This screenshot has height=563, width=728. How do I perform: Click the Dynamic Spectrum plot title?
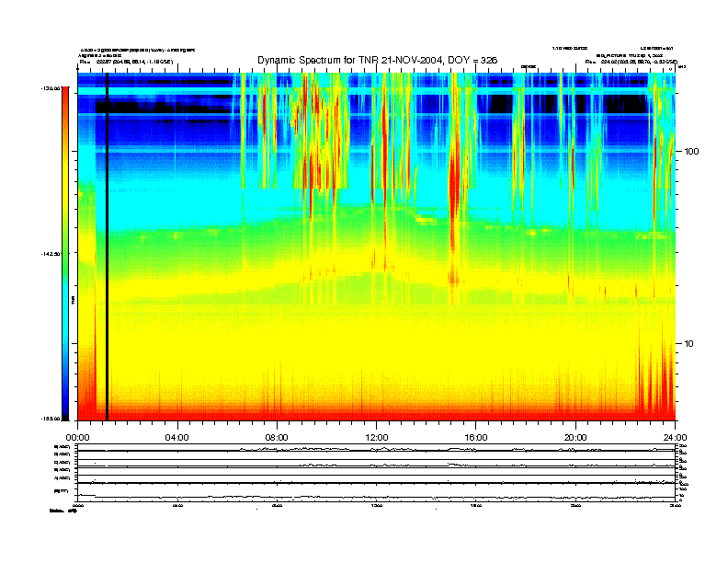point(377,60)
